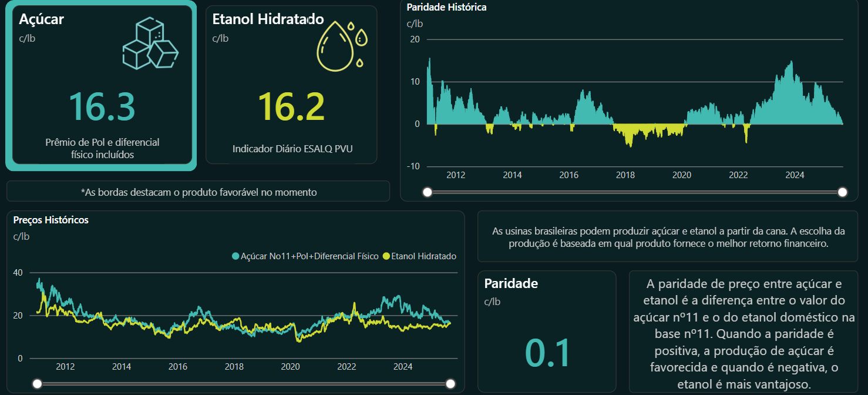Click the Paridade 0.1 value

(x=547, y=353)
